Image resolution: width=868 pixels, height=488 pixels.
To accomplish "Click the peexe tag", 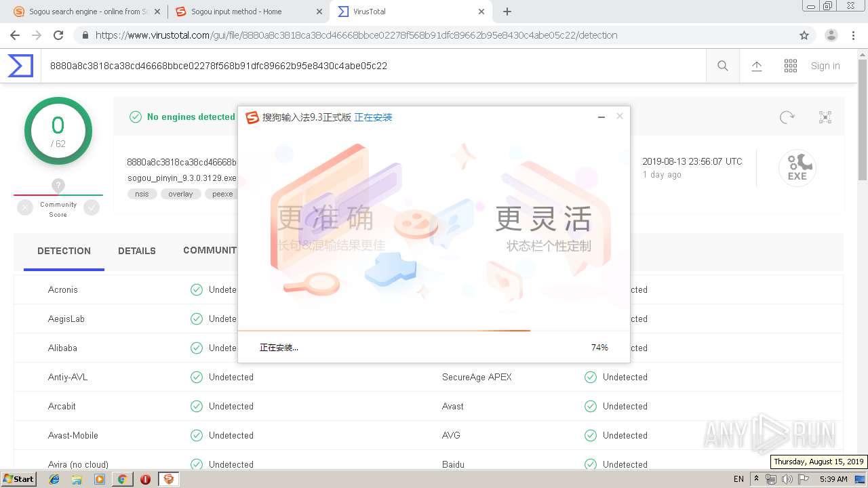I will click(222, 194).
